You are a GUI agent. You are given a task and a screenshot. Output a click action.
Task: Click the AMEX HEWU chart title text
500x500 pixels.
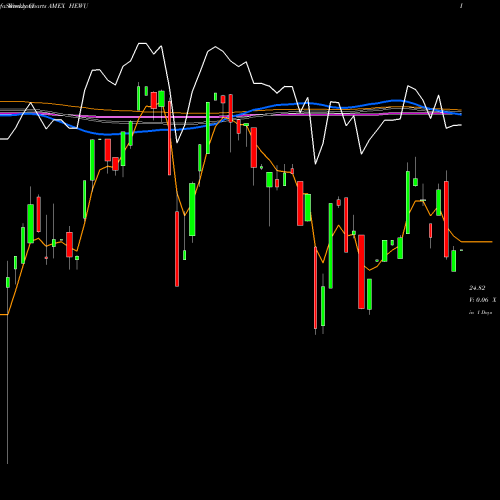point(68,6)
